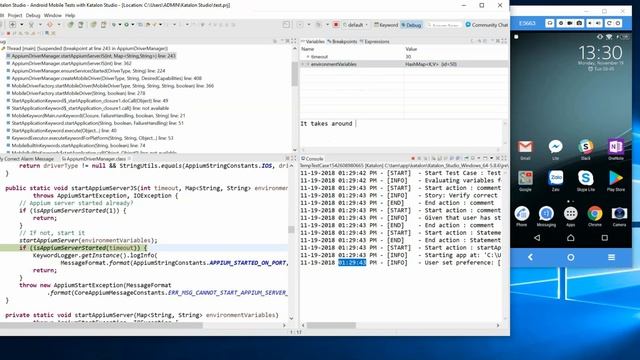This screenshot has width=640, height=360.
Task: Click the blue bar circle home button
Action: (571, 257)
